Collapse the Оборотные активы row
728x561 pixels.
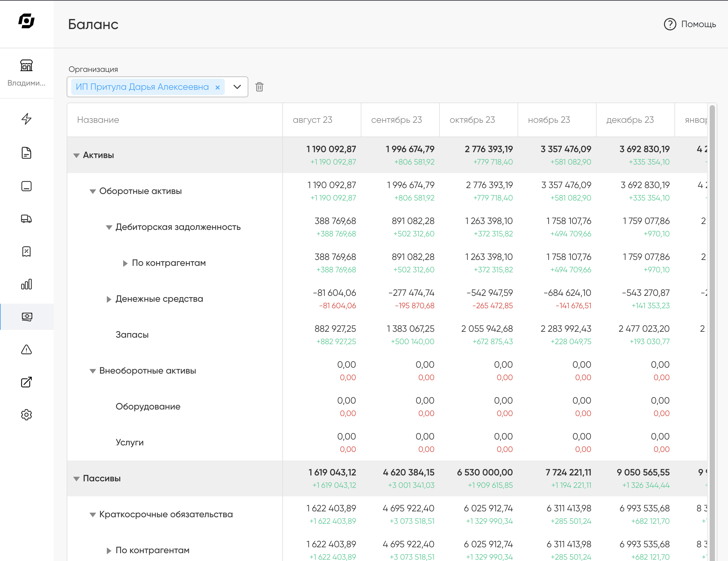[x=93, y=192]
